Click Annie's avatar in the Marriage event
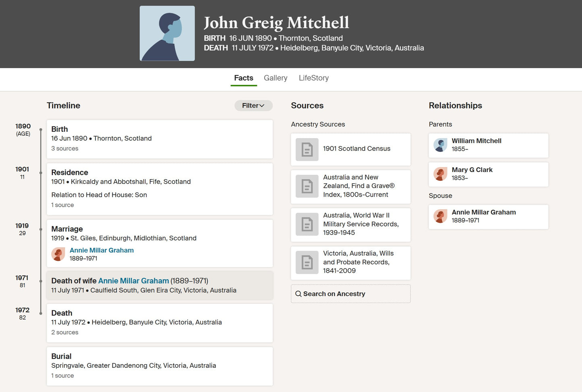This screenshot has height=392, width=582. (58, 254)
